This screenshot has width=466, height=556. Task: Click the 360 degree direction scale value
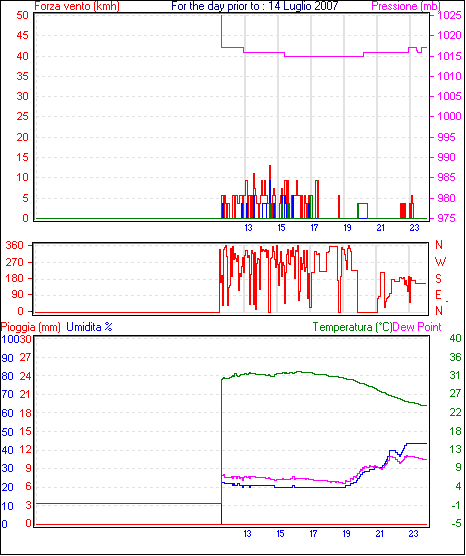(15, 245)
